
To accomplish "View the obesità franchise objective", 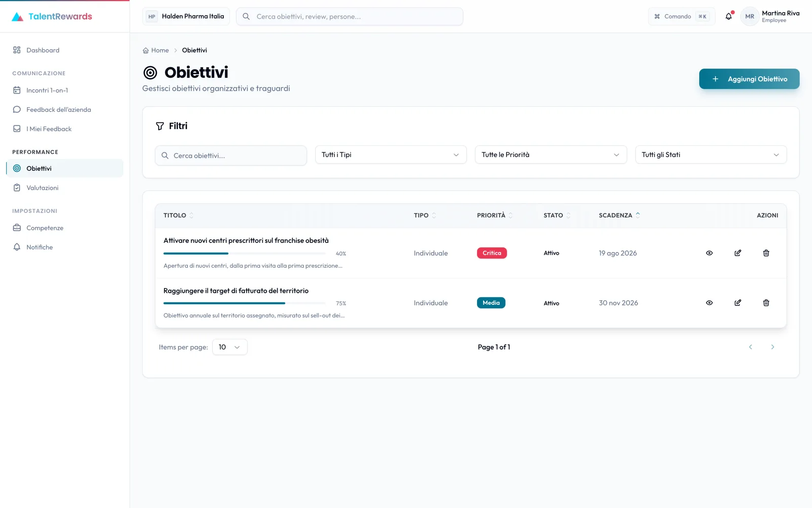I will click(x=709, y=253).
